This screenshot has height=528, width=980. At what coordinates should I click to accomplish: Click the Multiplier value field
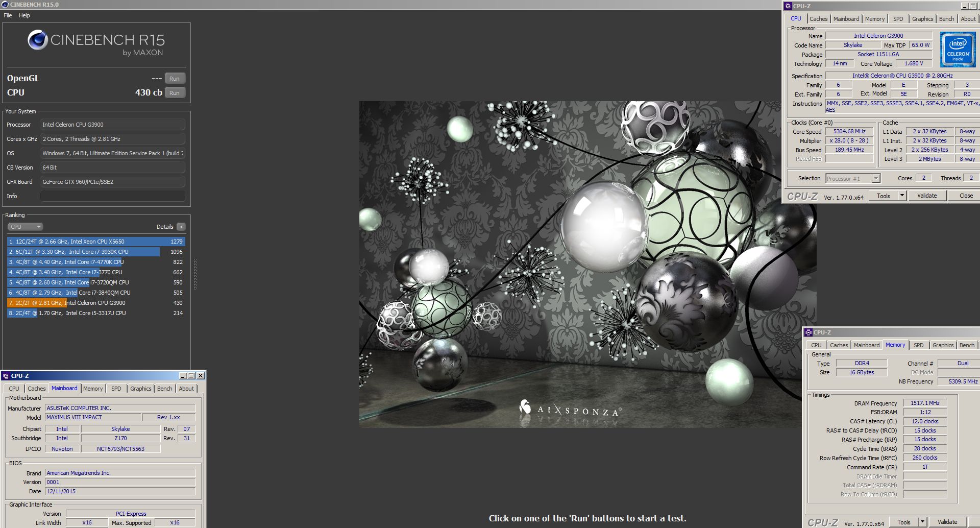tap(849, 140)
